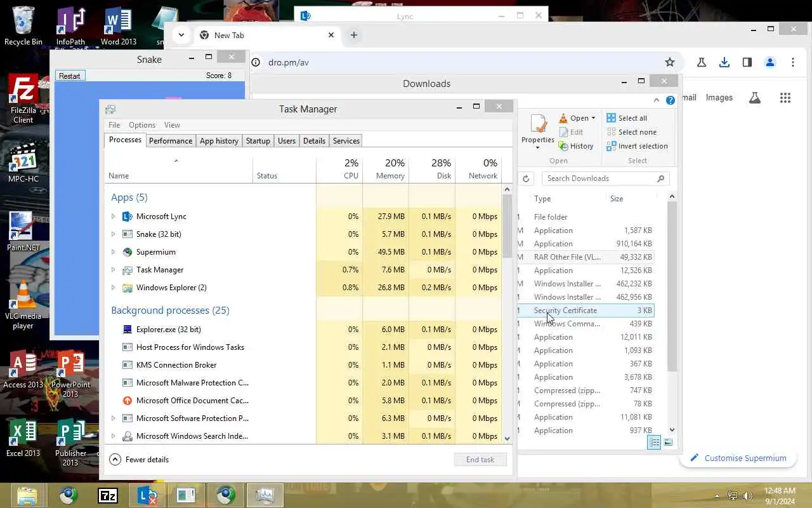Image resolution: width=812 pixels, height=508 pixels.
Task: Expand Microsoft Windows Search Indexer row
Action: (113, 436)
